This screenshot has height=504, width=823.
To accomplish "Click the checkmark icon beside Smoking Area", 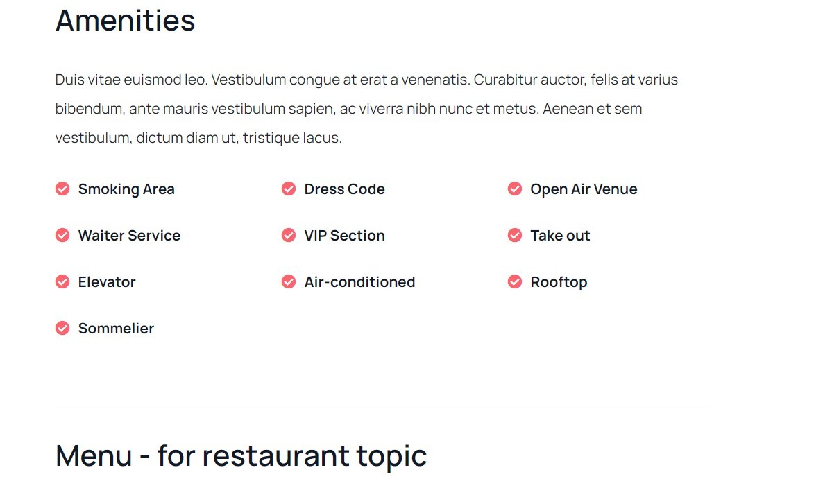I will (x=62, y=189).
